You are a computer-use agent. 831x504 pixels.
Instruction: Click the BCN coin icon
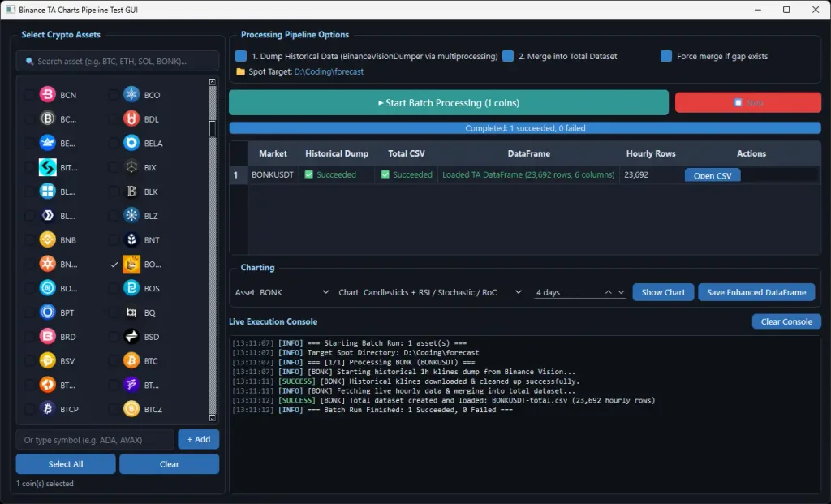[x=47, y=94]
